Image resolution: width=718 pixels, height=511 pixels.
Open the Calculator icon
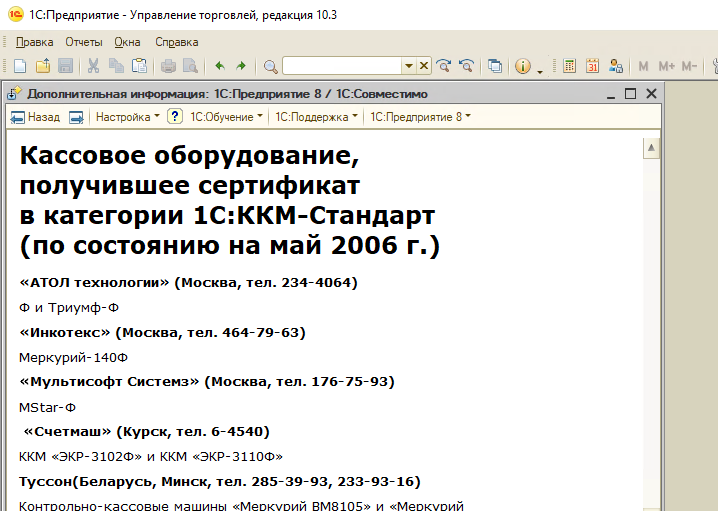click(x=570, y=66)
